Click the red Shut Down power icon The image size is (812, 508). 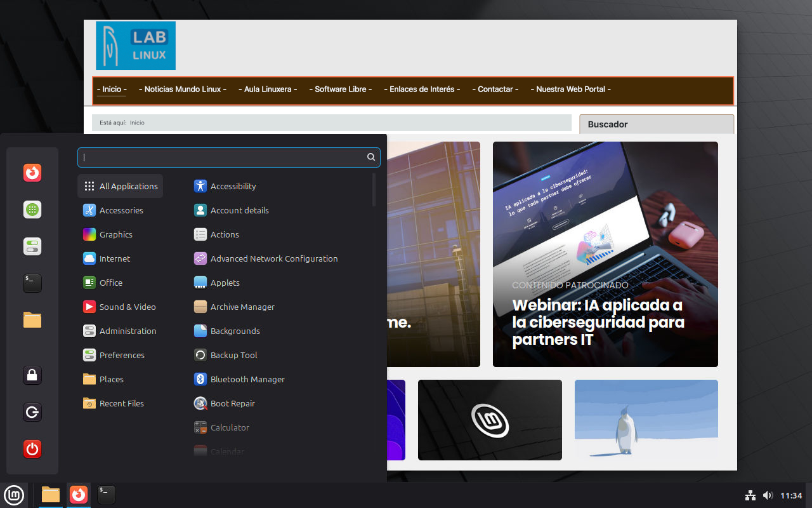(x=32, y=450)
